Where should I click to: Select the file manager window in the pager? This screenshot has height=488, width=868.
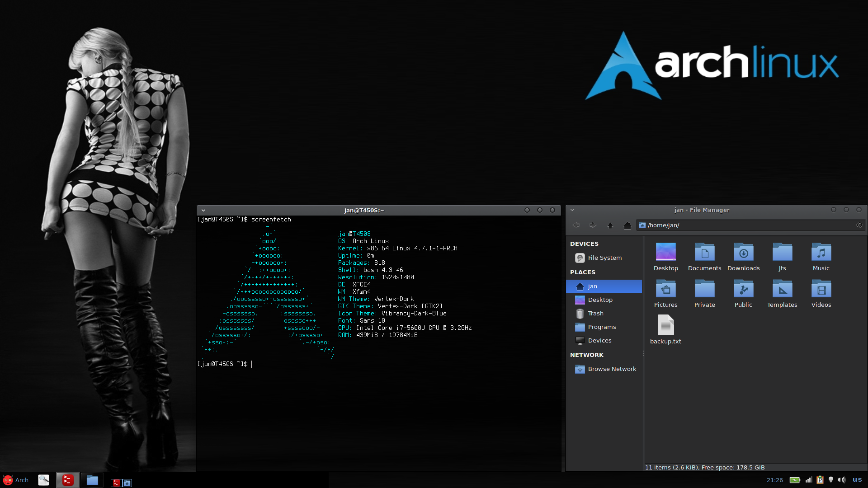127,483
